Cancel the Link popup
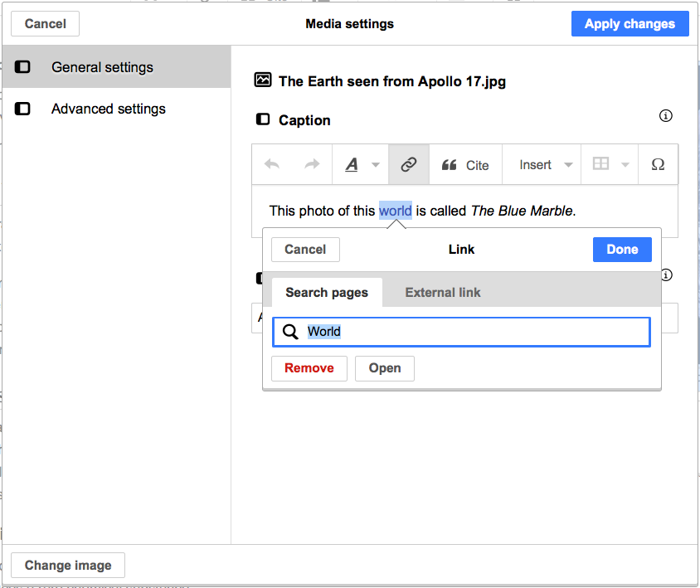The height and width of the screenshot is (588, 700). coord(305,250)
